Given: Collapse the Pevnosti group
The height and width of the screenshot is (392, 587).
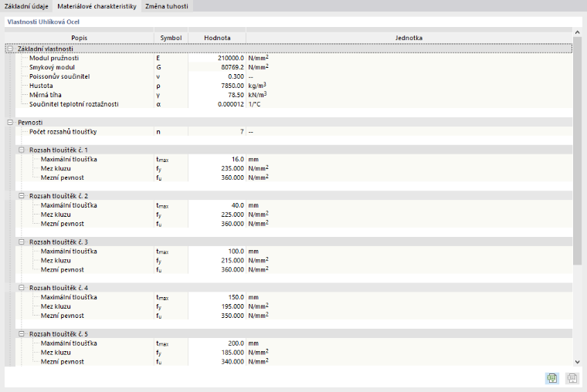Looking at the screenshot, I should (x=10, y=123).
